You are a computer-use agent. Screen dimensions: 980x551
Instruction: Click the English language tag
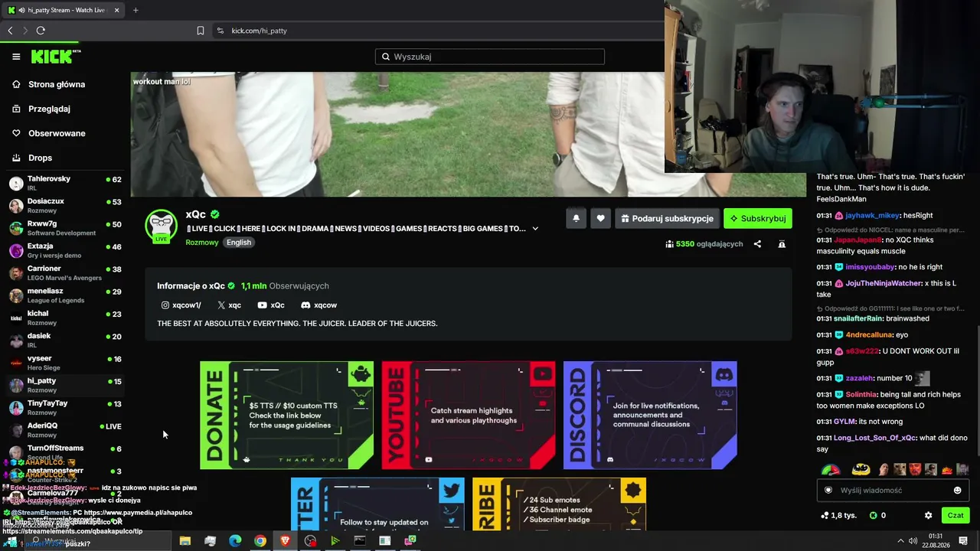coord(239,243)
